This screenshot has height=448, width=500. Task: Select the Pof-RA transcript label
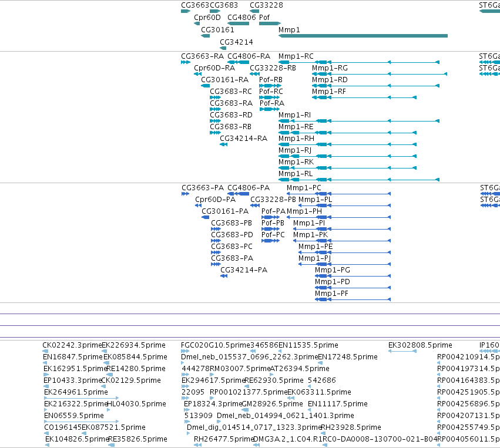(271, 103)
